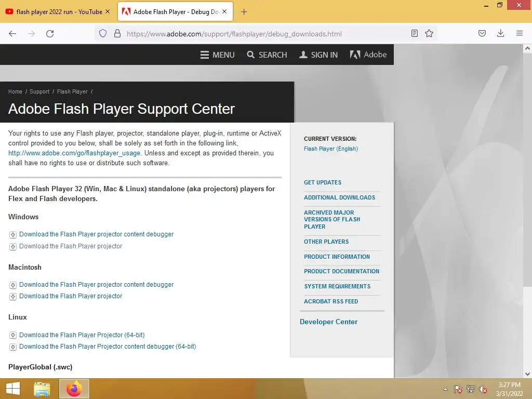Screen dimensions: 532x399
Task: Click the address bar URL field
Action: [x=234, y=34]
